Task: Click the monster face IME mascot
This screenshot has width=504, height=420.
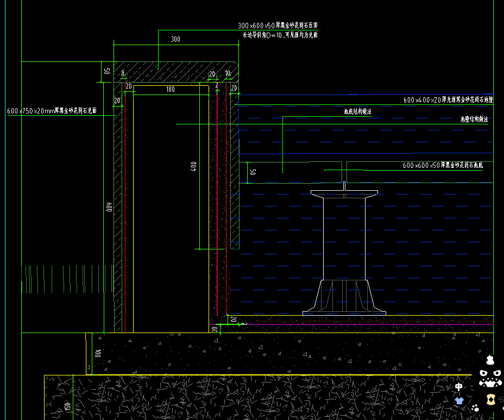Action: click(490, 378)
